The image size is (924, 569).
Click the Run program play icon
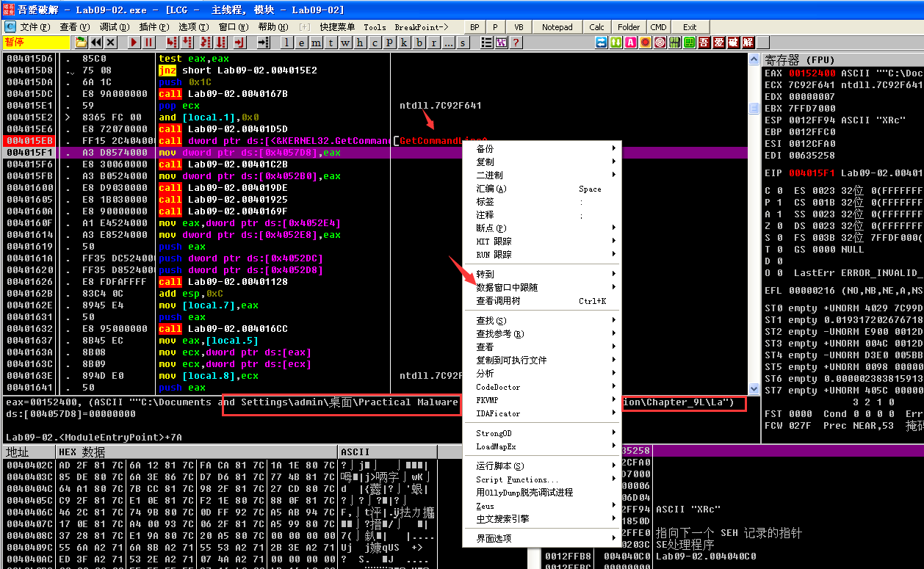(134, 43)
